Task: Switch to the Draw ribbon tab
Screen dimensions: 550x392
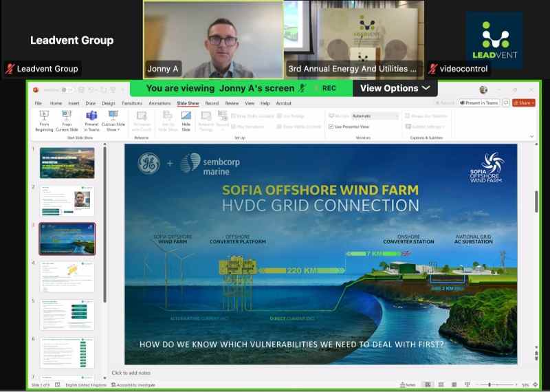Action: click(x=91, y=103)
